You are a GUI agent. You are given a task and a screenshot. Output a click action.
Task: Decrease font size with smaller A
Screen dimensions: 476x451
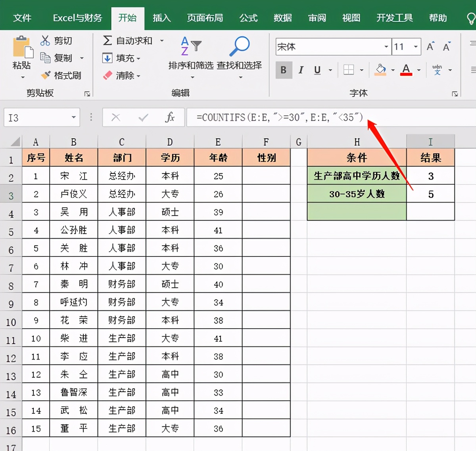[447, 47]
